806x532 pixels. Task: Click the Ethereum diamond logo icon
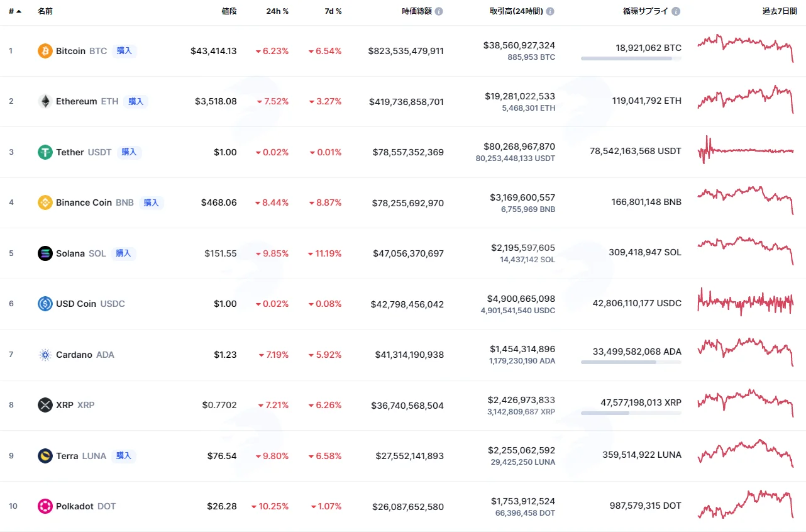[45, 101]
